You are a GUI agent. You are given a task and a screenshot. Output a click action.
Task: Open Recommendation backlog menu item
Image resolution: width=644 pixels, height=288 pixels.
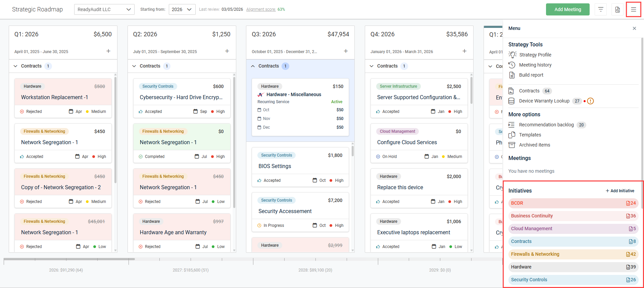coord(546,125)
